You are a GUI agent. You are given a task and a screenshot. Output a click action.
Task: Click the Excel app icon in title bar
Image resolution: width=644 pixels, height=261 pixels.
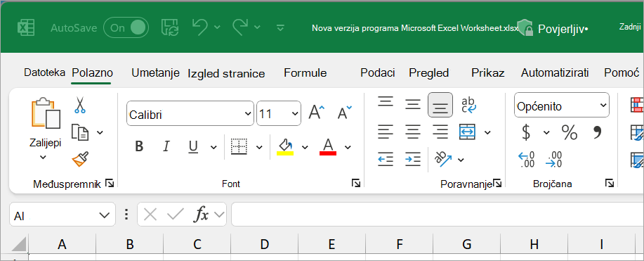(x=26, y=27)
